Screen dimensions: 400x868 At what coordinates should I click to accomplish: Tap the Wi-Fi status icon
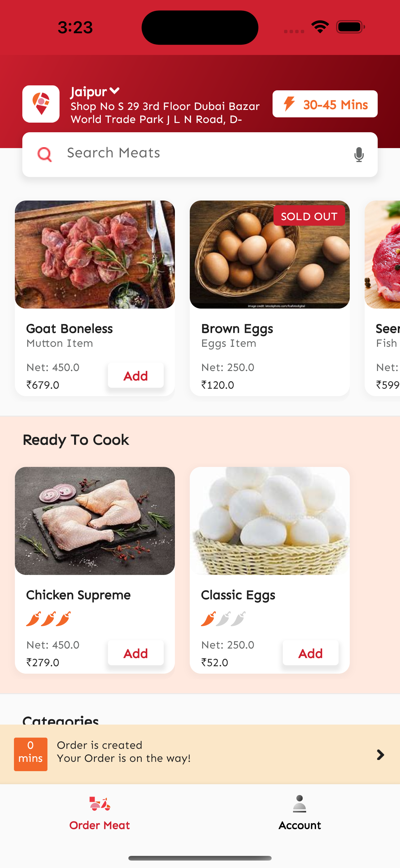[x=320, y=27]
